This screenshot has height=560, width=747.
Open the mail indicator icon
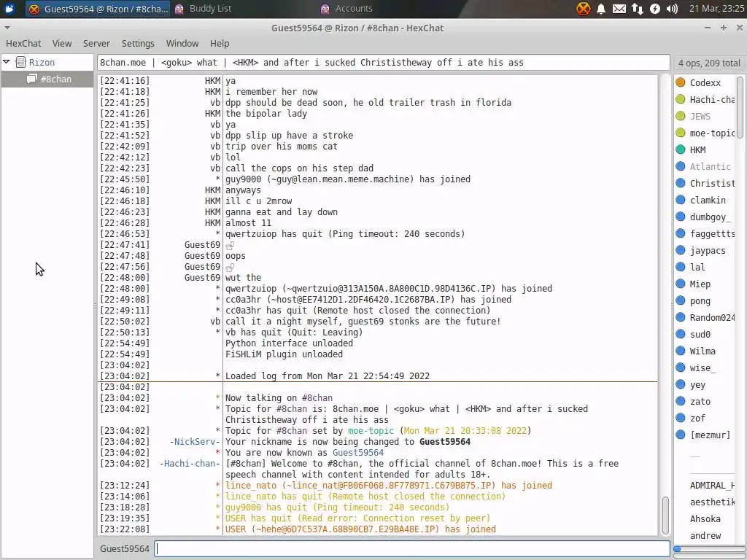point(619,9)
